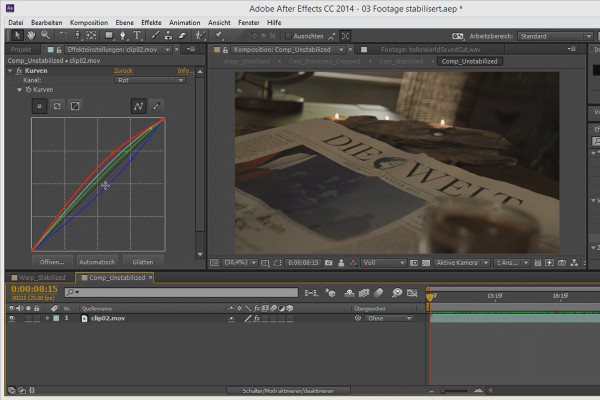Click Schalter/Modi aktivieren/deaktivieren button
The width and height of the screenshot is (600, 400).
pyautogui.click(x=288, y=391)
